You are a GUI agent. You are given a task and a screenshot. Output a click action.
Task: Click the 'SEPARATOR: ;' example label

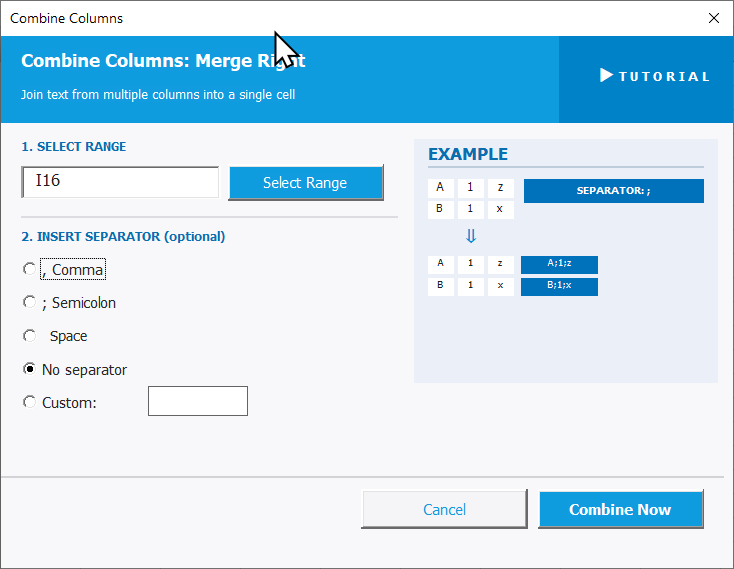(x=614, y=191)
